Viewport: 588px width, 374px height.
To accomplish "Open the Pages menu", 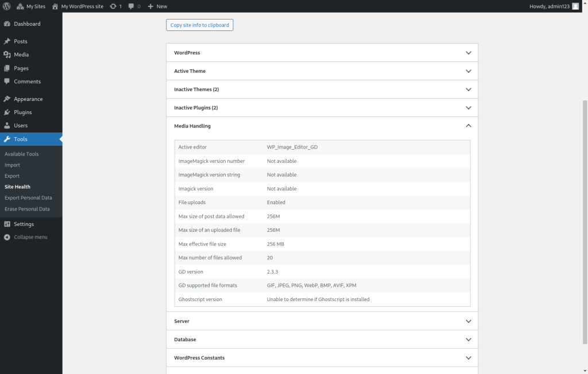I will 21,68.
